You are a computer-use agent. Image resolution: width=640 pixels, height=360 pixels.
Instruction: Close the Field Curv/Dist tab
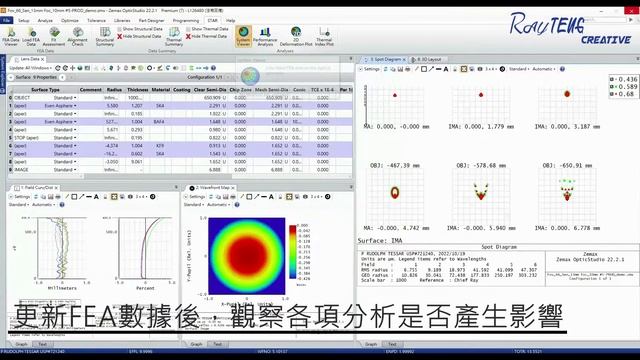56,188
